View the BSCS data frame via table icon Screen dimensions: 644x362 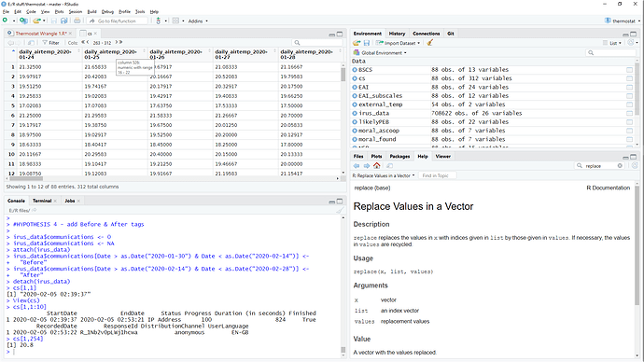coord(629,70)
